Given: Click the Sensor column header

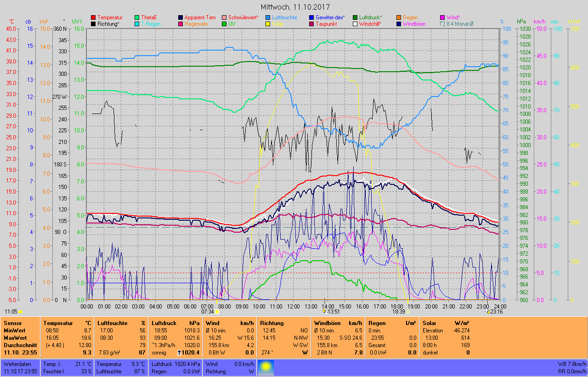Looking at the screenshot, I should pyautogui.click(x=12, y=323).
